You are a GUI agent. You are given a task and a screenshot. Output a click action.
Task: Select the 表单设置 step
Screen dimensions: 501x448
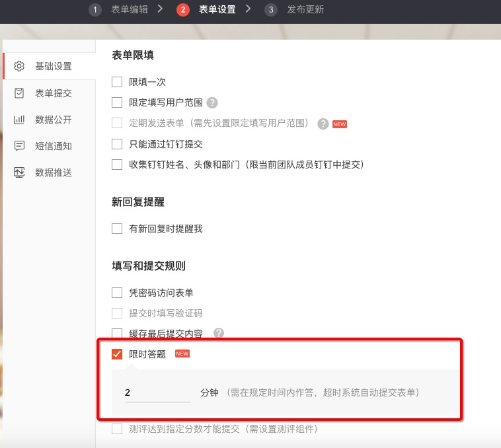[217, 9]
